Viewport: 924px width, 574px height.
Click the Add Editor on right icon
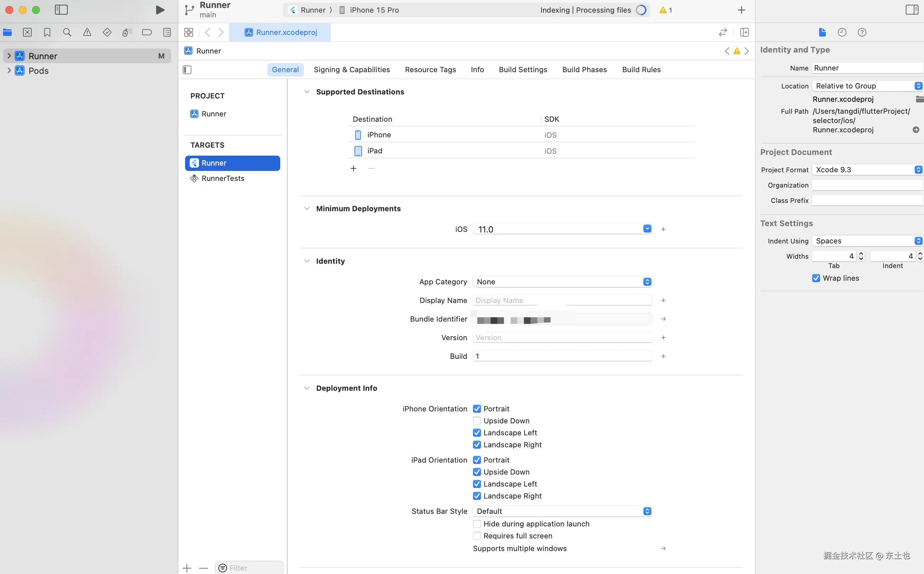pos(744,32)
